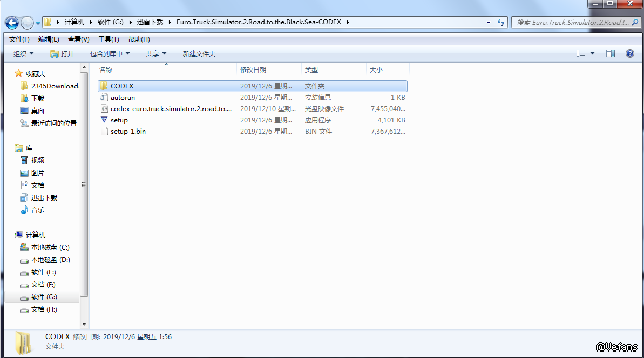Go back with the blue Back arrow

pos(12,23)
